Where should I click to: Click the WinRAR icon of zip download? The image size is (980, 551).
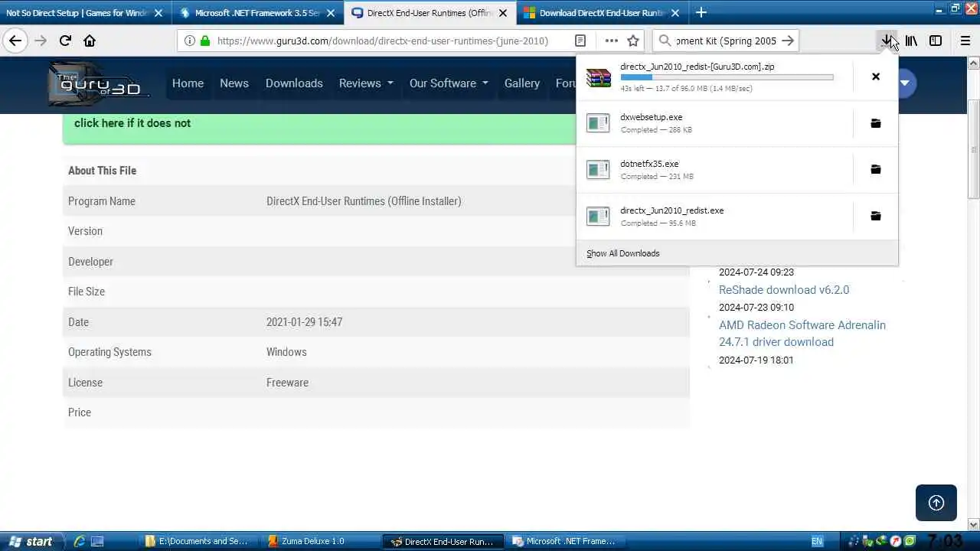tap(599, 77)
